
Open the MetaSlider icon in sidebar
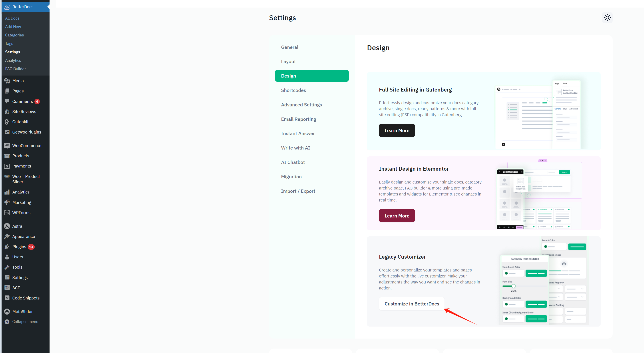(x=7, y=311)
